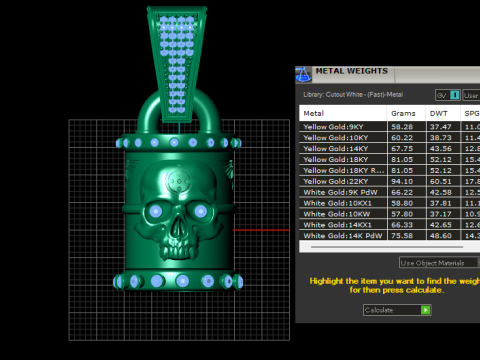The image size is (480, 360).
Task: Click the 38.73 DWT value
Action: tap(440, 138)
